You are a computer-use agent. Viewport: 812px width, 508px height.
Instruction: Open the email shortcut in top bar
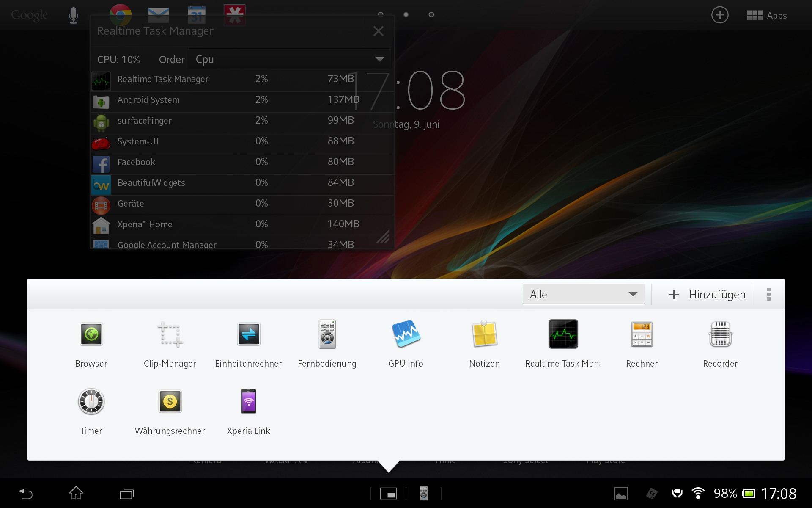pos(159,15)
